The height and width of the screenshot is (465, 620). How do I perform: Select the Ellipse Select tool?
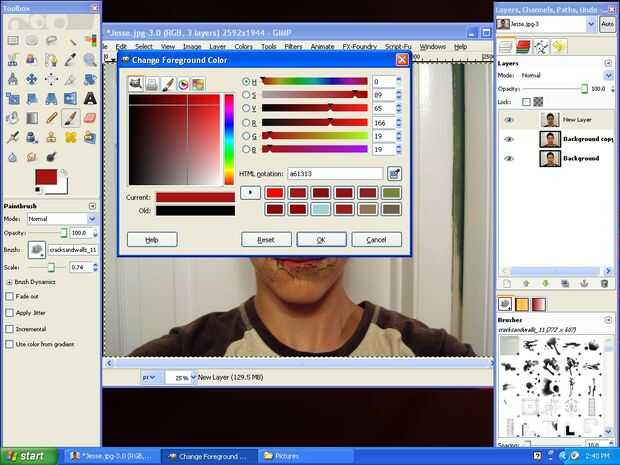[32, 40]
